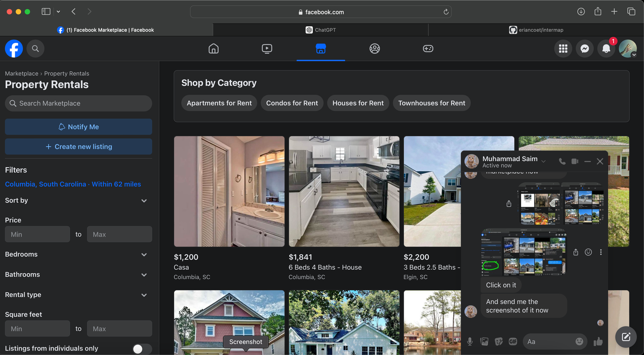Click the Price Min field
The height and width of the screenshot is (355, 644).
pos(37,234)
